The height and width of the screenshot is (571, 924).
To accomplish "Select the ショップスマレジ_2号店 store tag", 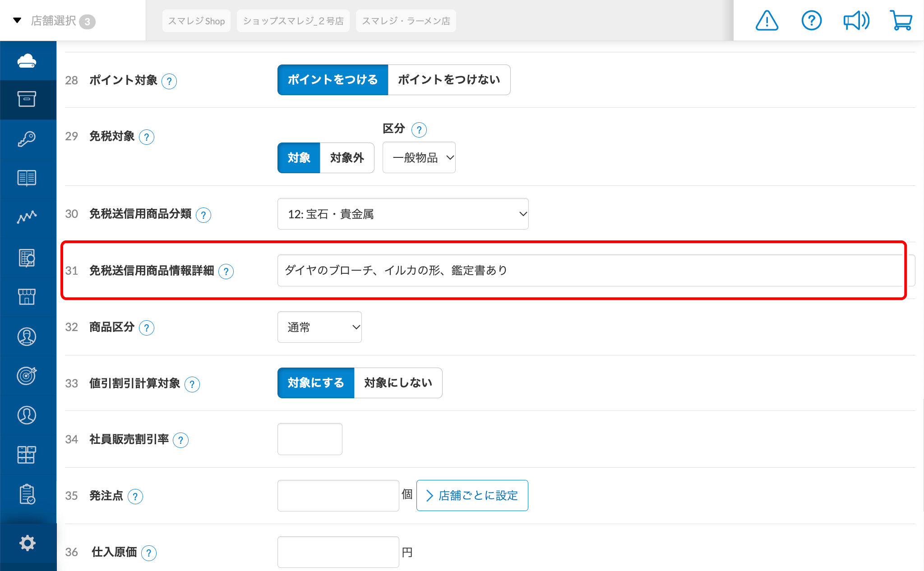I will [293, 21].
